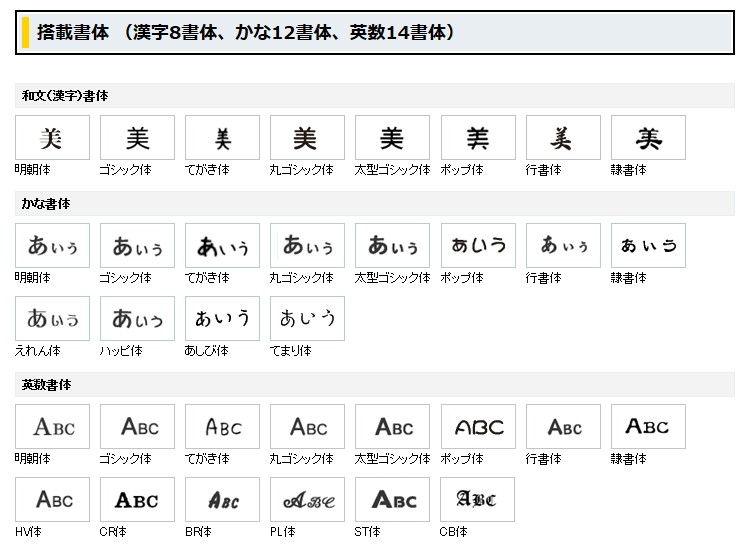750x549 pixels.
Task: Open the ハッピ体 kana sample image
Action: coord(137,319)
